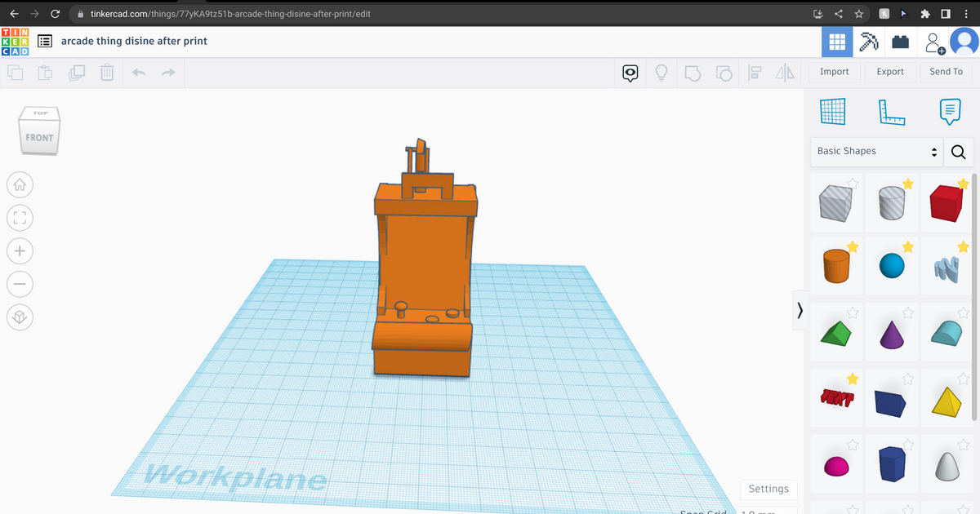
Task: Click the shape search magnifier icon
Action: (958, 152)
